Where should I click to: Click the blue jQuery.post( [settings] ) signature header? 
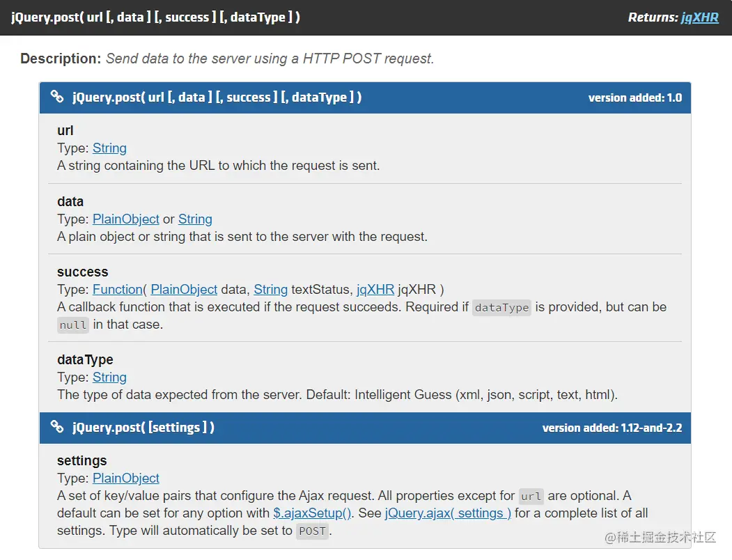[x=143, y=427]
